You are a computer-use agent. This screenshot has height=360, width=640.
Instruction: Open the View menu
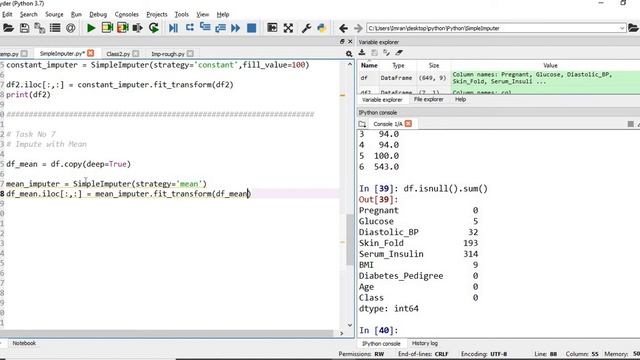click(x=202, y=14)
